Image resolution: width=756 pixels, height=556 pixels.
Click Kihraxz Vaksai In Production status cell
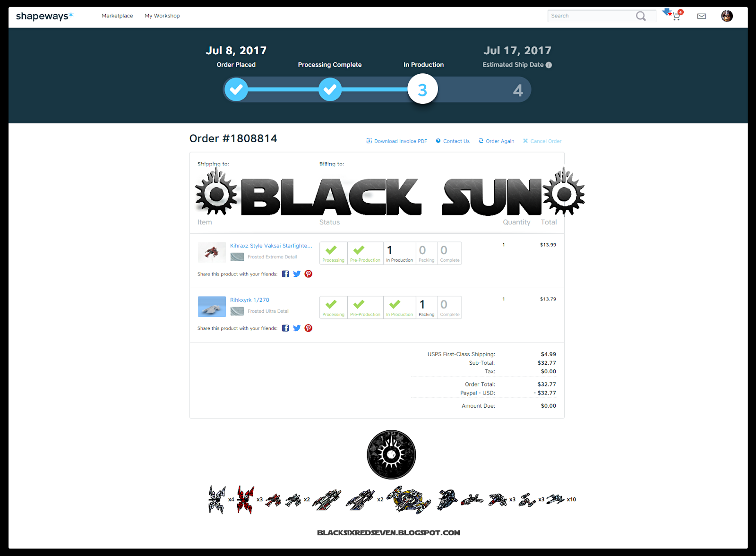399,253
